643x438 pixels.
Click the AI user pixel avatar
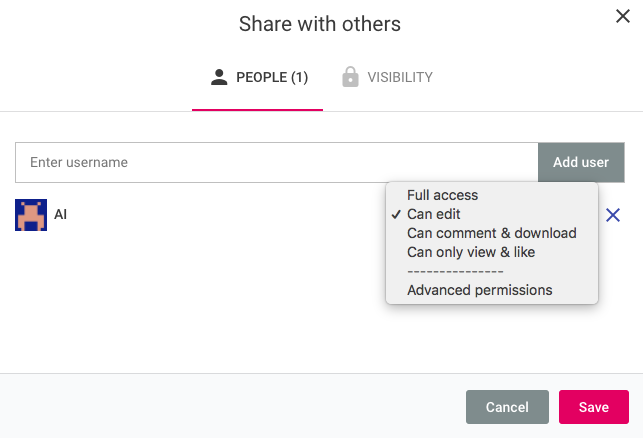pos(31,215)
